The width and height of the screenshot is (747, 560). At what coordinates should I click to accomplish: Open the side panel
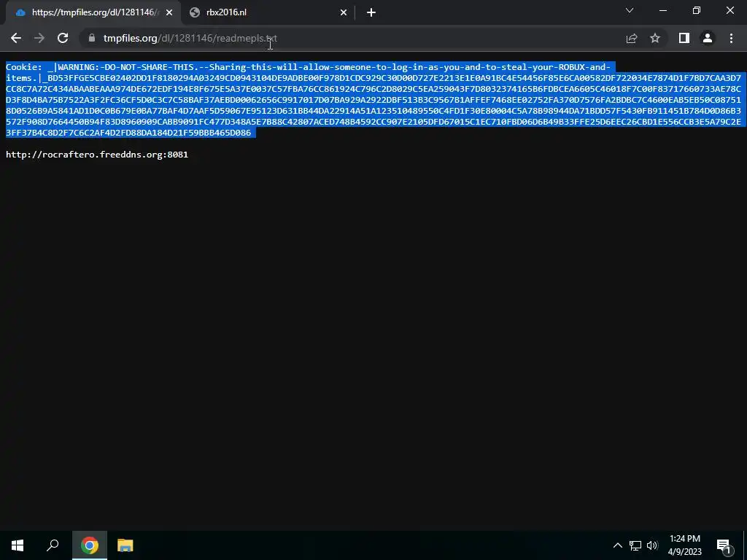pyautogui.click(x=684, y=38)
